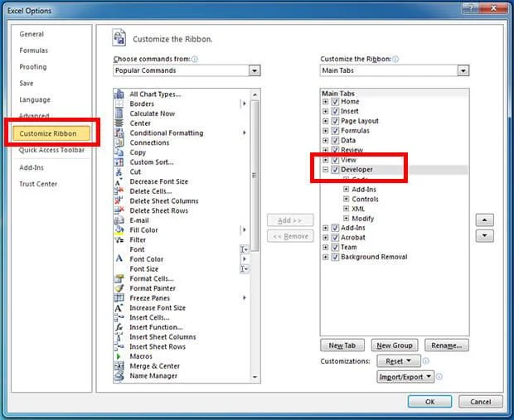Open the Choose commands from dropdown
514x420 pixels.
click(x=255, y=70)
